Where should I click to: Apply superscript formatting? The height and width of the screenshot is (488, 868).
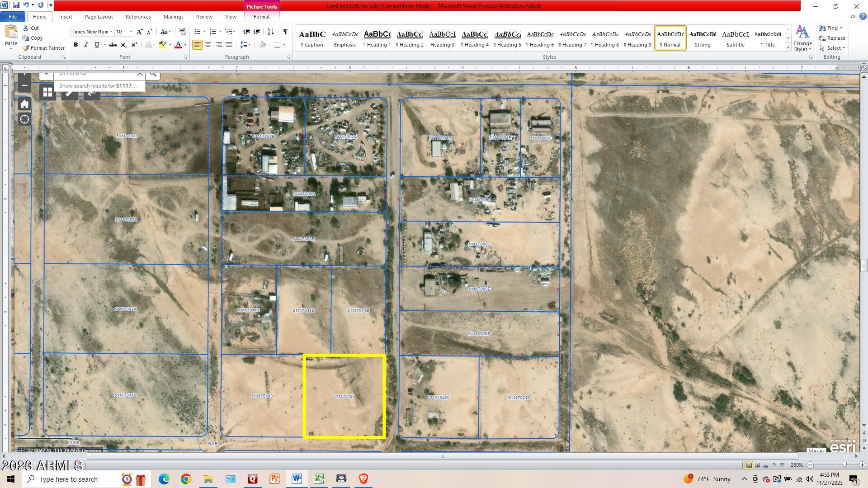pos(134,45)
